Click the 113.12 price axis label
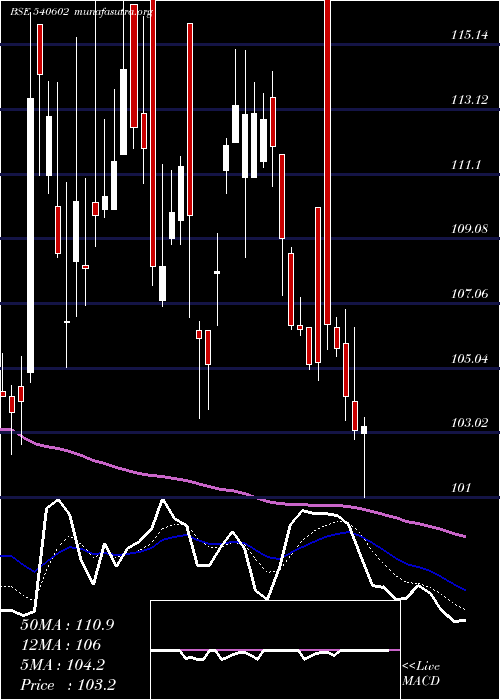 click(x=469, y=100)
